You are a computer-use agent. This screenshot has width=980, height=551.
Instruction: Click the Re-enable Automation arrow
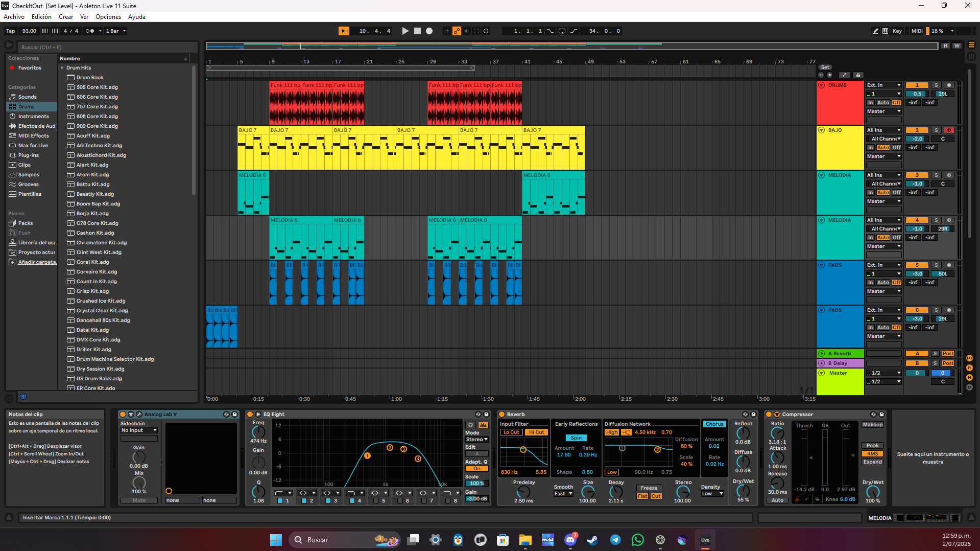pos(466,31)
